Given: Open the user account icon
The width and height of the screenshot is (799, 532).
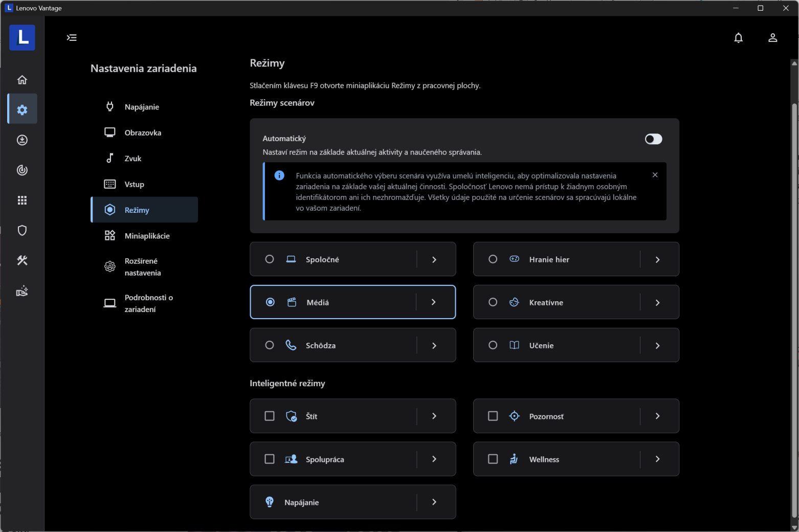Looking at the screenshot, I should coord(772,38).
